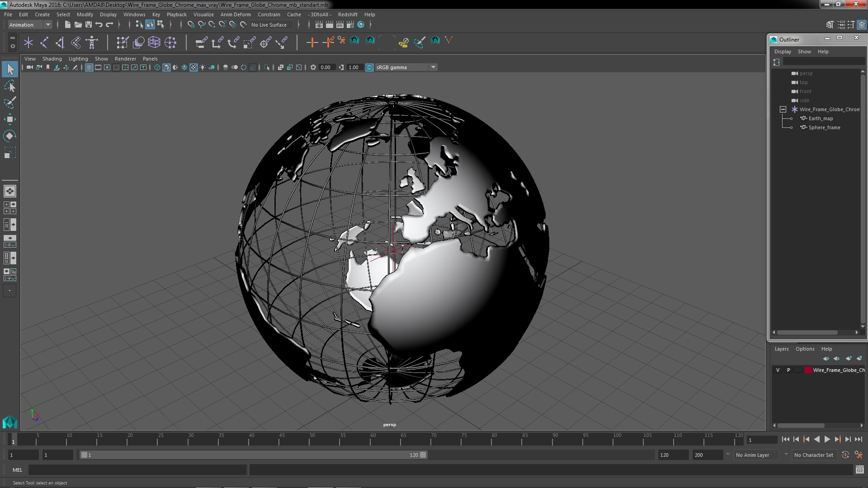The image size is (868, 488).
Task: Open the layer editor Options menu
Action: coord(805,349)
